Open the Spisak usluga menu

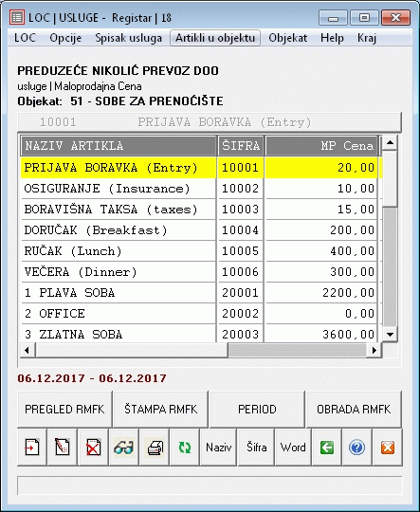coord(128,38)
